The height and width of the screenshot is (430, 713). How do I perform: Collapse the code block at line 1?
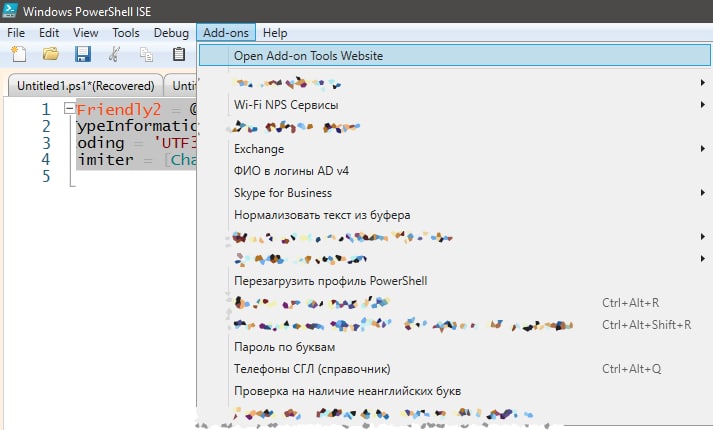point(70,109)
